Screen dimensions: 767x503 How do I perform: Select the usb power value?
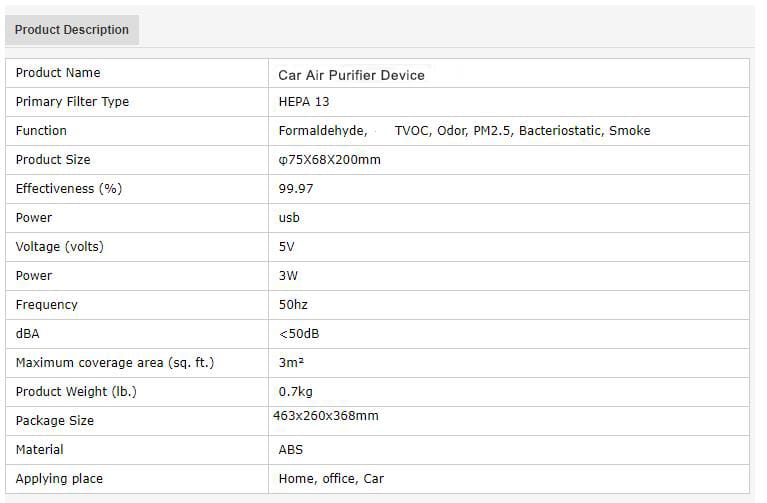click(289, 217)
